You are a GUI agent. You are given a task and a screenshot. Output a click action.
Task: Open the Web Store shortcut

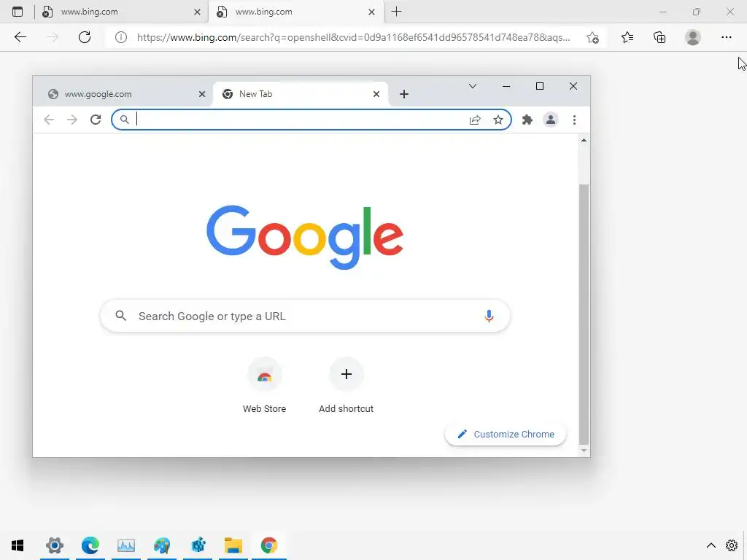[x=264, y=386]
